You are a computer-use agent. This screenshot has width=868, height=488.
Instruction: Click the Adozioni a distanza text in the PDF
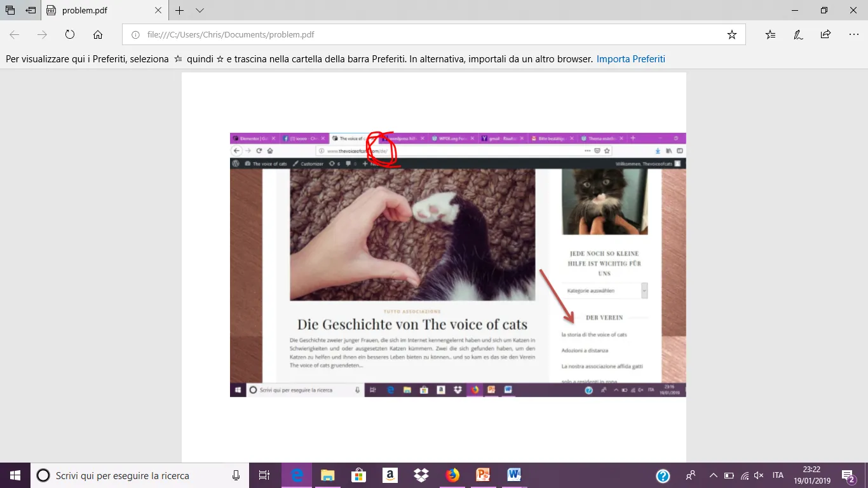coord(585,351)
